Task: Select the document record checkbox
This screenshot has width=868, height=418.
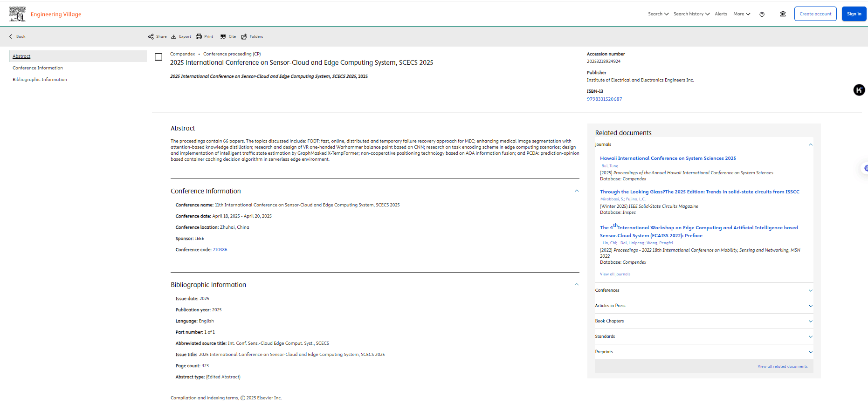Action: [158, 57]
